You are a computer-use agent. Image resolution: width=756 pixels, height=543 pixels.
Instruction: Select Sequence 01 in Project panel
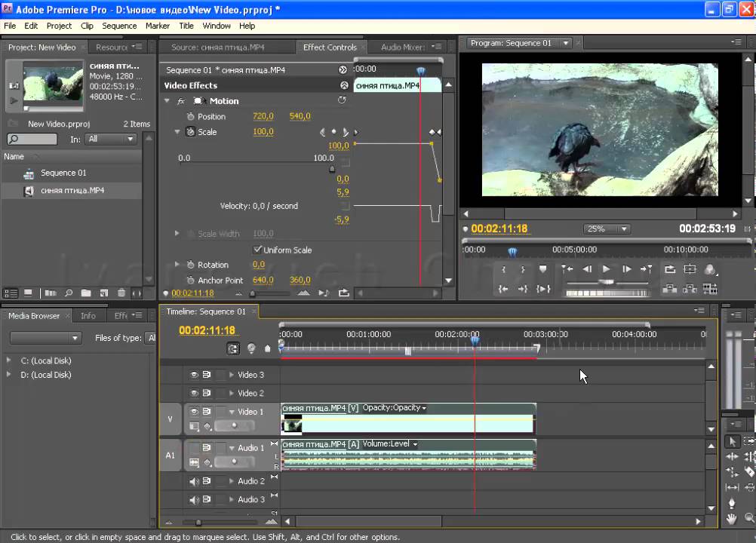click(x=63, y=173)
